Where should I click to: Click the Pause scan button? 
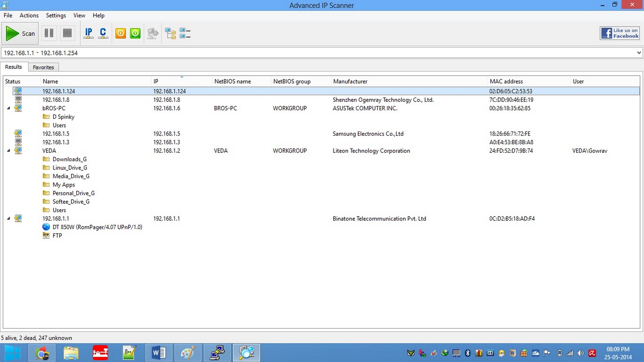49,33
